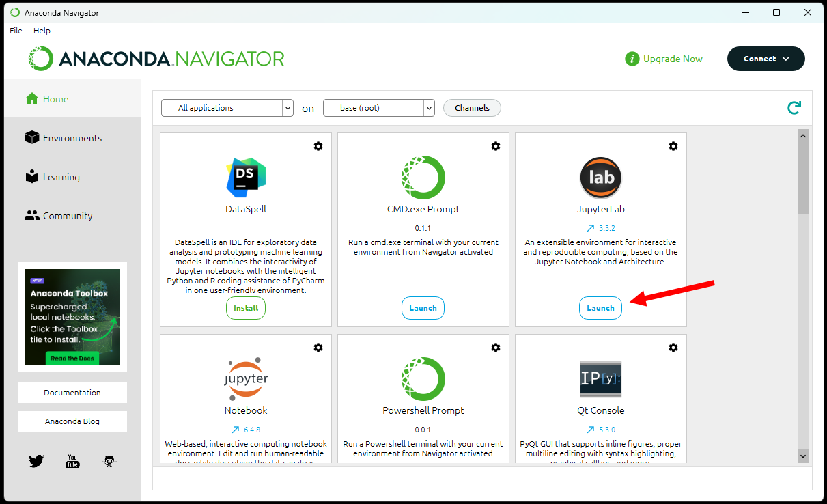The width and height of the screenshot is (827, 504).
Task: Click the JupyterLab version update arrow
Action: (591, 228)
